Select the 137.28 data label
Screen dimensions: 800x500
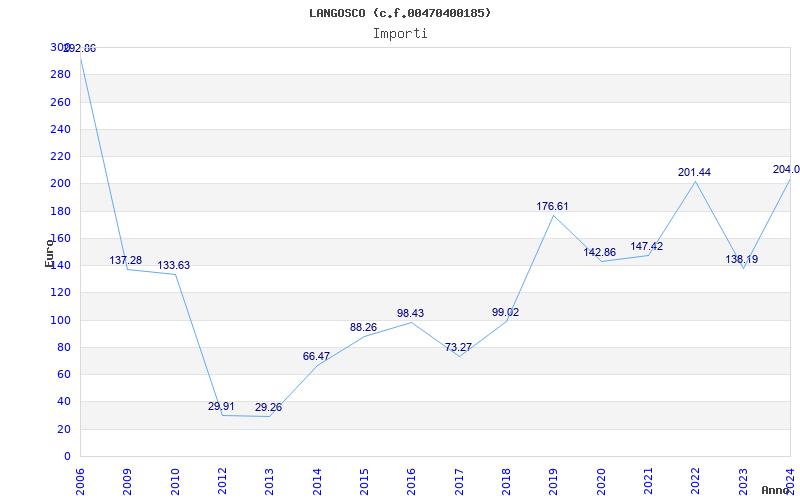[x=126, y=261]
